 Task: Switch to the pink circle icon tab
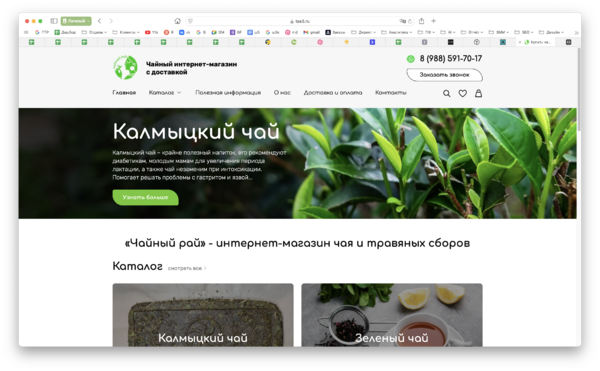tap(320, 42)
